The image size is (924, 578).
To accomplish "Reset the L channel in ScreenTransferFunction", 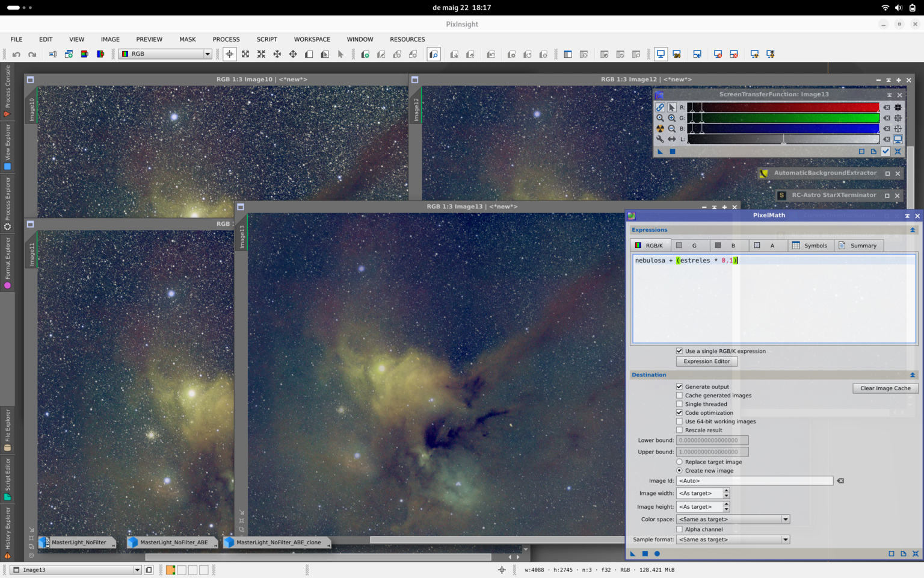I will (x=886, y=139).
